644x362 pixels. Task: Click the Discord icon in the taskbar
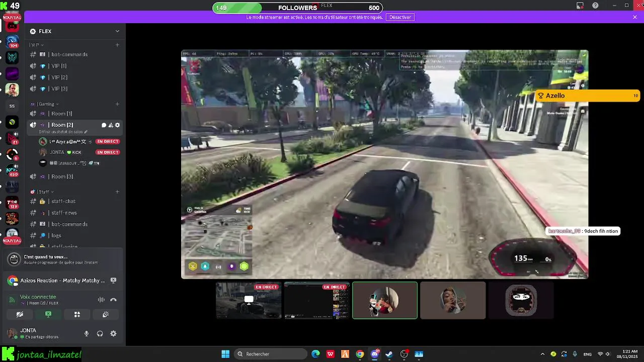[x=374, y=354]
